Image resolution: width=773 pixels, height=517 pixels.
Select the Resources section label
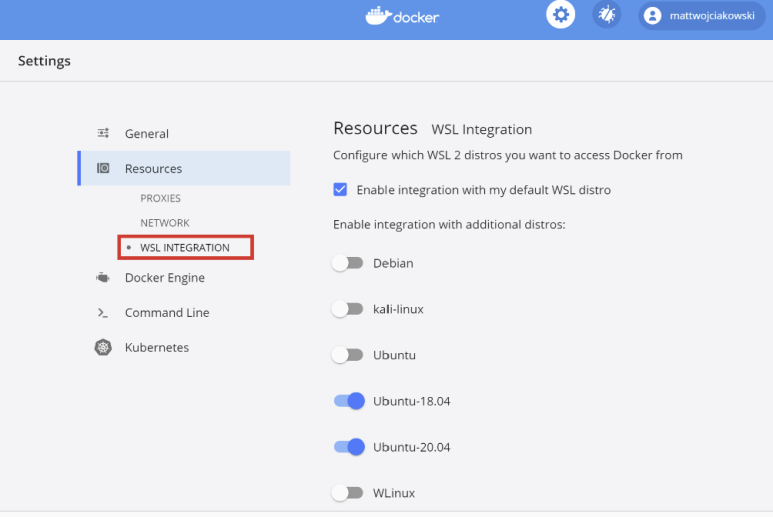tap(153, 169)
